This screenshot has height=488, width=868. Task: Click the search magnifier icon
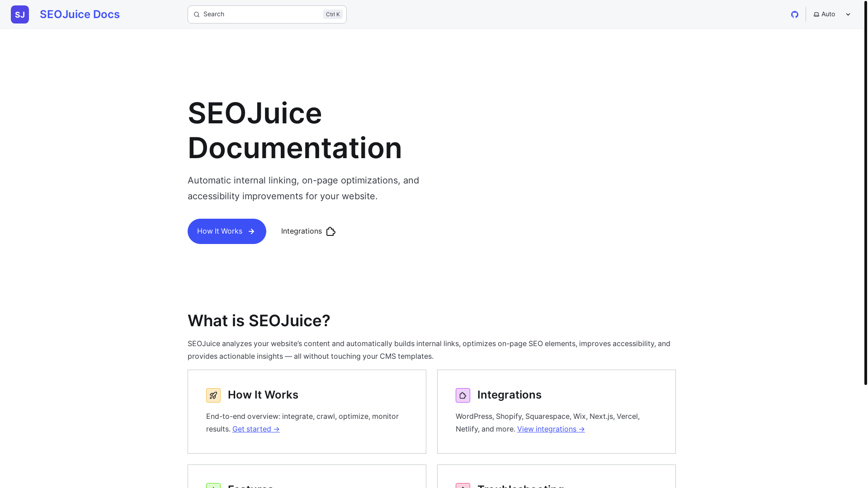pyautogui.click(x=197, y=14)
